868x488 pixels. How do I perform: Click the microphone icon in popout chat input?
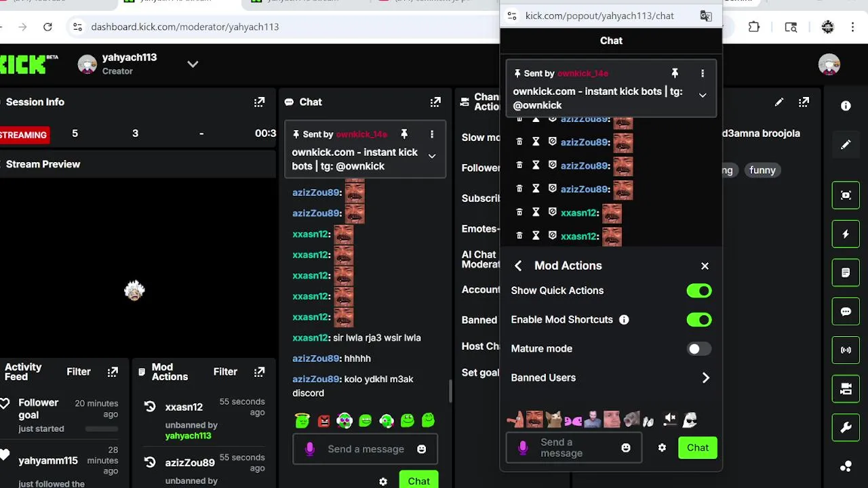[523, 447]
